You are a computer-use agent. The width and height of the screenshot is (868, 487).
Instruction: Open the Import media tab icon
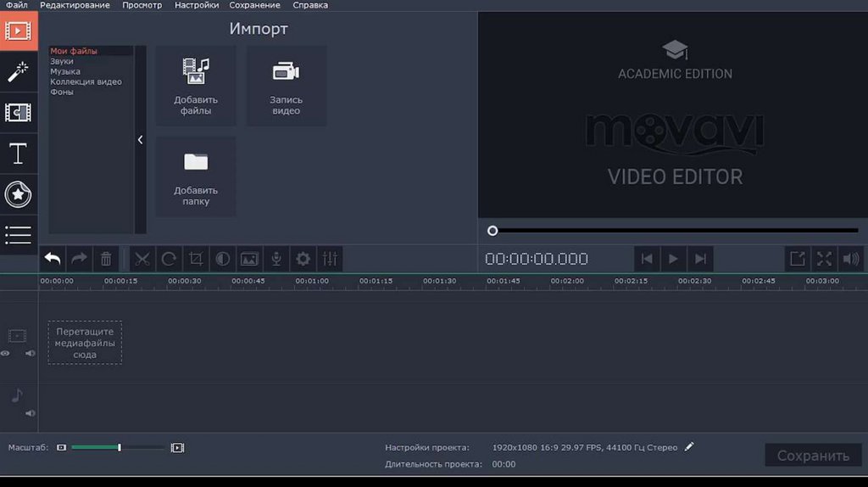(19, 31)
